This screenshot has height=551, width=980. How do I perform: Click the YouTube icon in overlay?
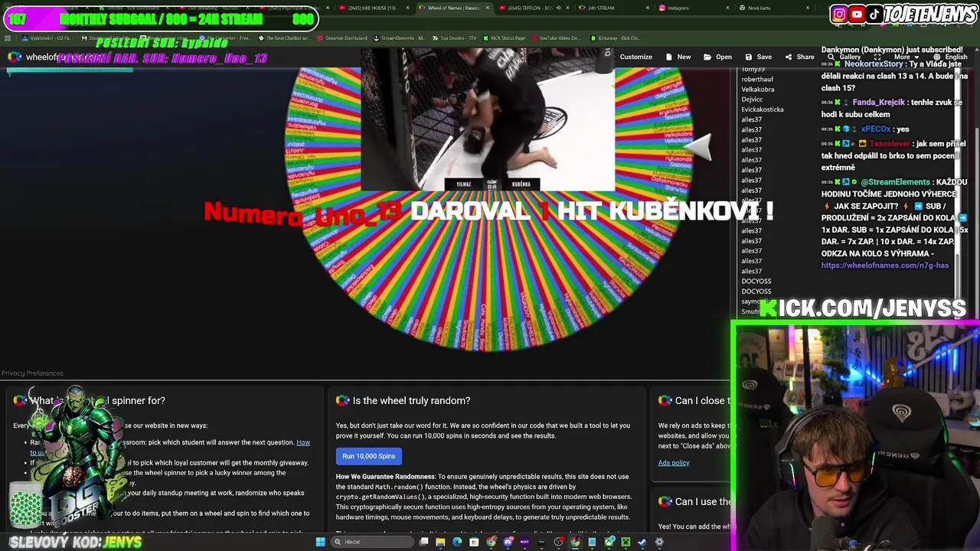857,14
